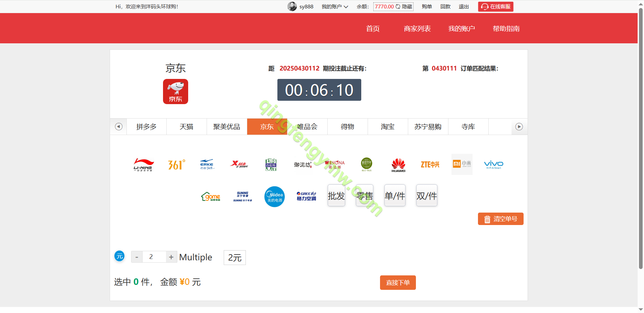The image size is (644, 313).
Task: Select the 单/件 option
Action: click(395, 196)
